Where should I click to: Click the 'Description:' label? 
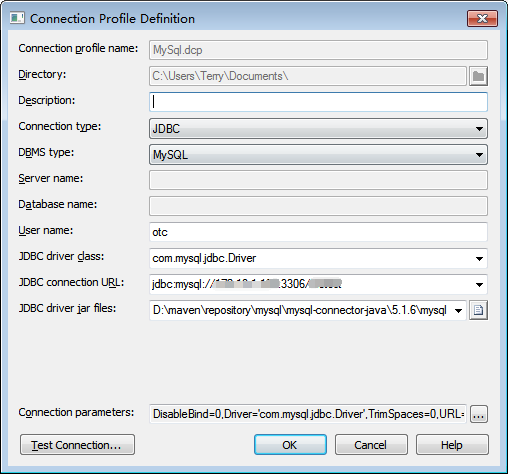47,101
